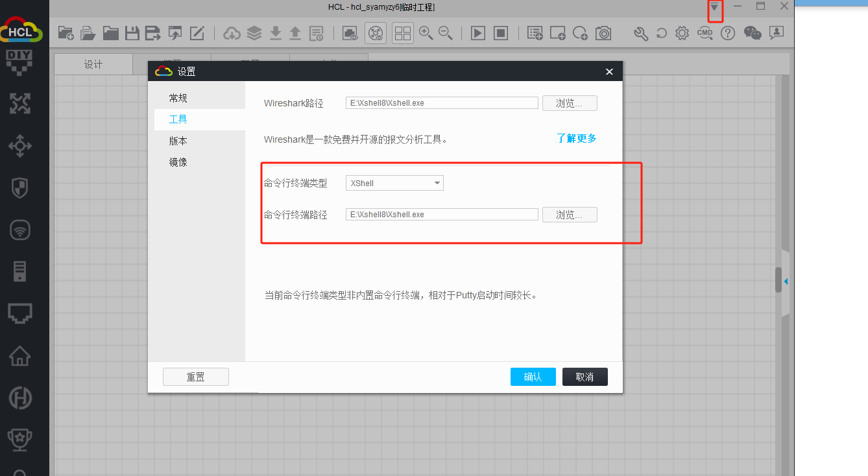
Task: Open the 了解更多 link
Action: point(576,138)
